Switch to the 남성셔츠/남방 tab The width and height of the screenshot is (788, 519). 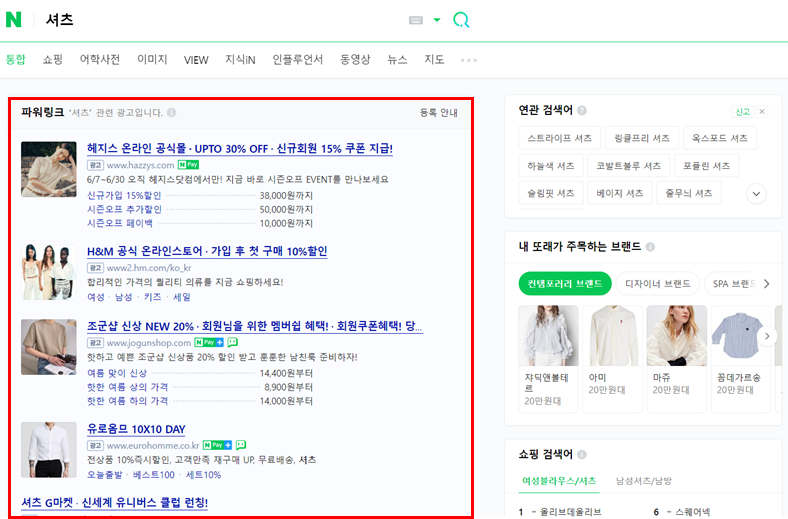click(644, 481)
